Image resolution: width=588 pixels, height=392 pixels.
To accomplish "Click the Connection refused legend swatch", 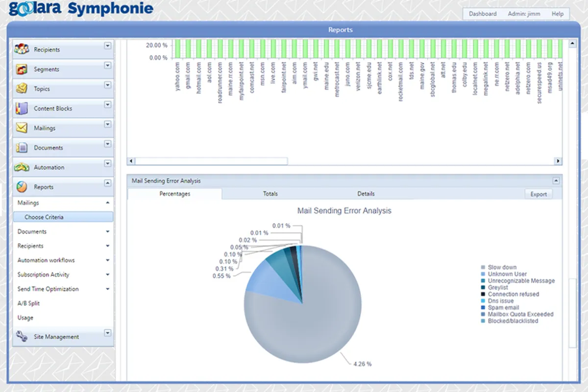I will (x=483, y=294).
